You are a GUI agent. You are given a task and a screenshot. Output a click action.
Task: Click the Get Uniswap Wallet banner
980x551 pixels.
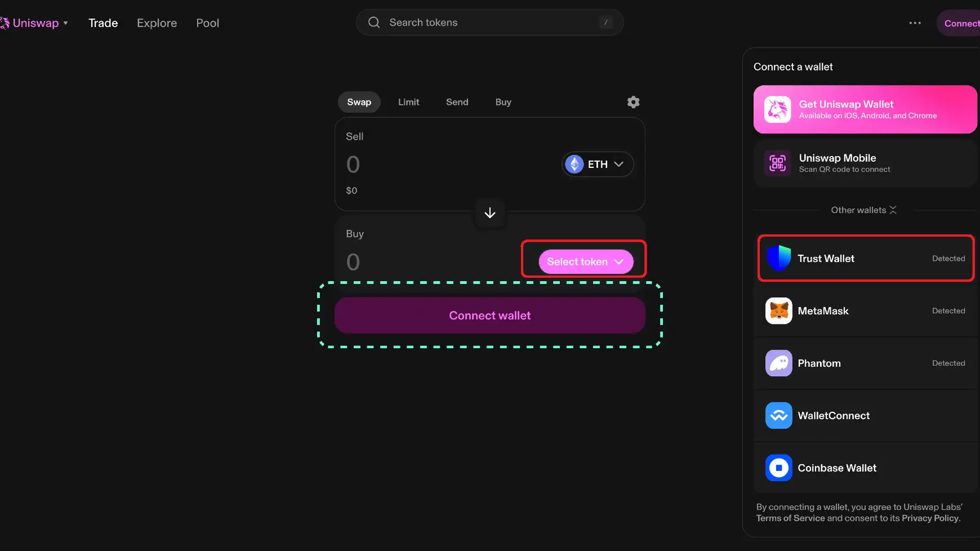click(x=865, y=109)
